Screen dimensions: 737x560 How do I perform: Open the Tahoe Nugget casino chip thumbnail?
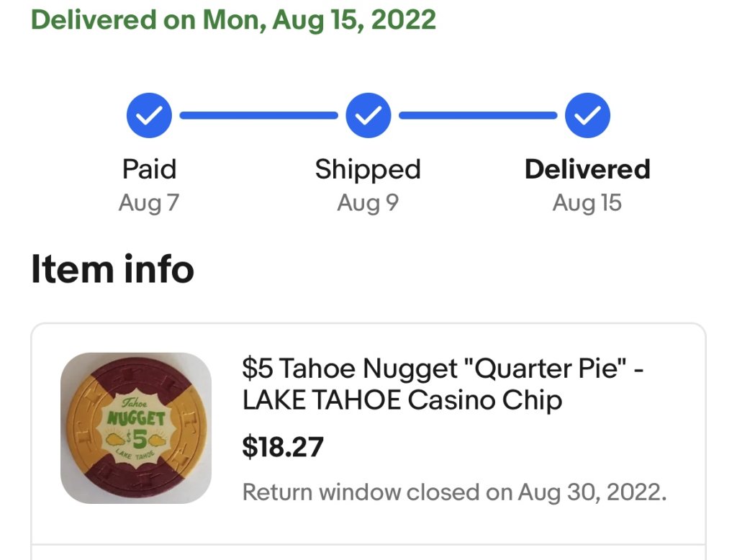(136, 428)
